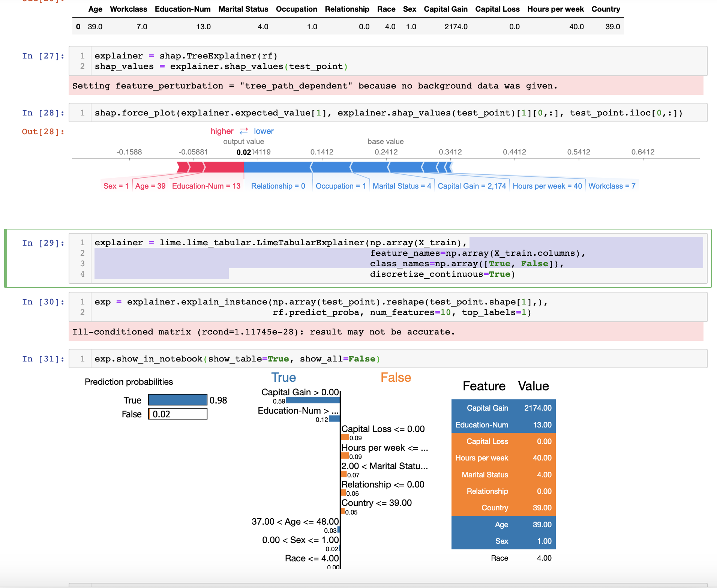Click the 'lower' legend label
This screenshot has width=717, height=588.
pyautogui.click(x=264, y=131)
